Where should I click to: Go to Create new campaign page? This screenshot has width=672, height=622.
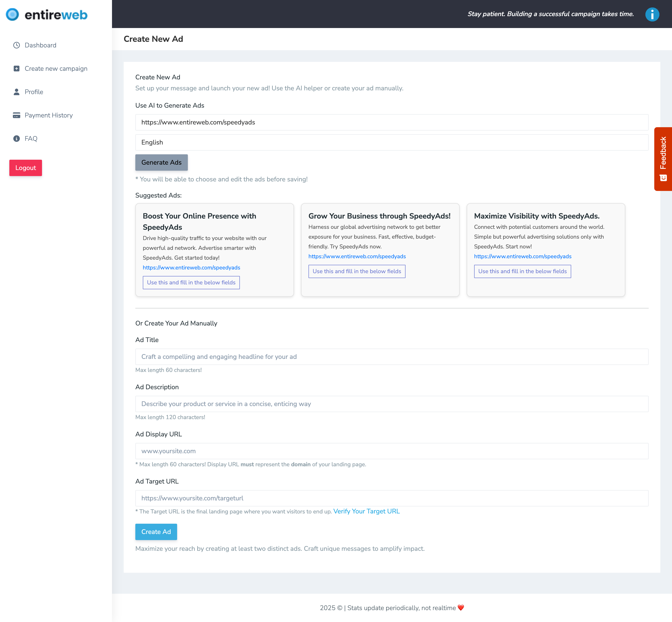56,69
